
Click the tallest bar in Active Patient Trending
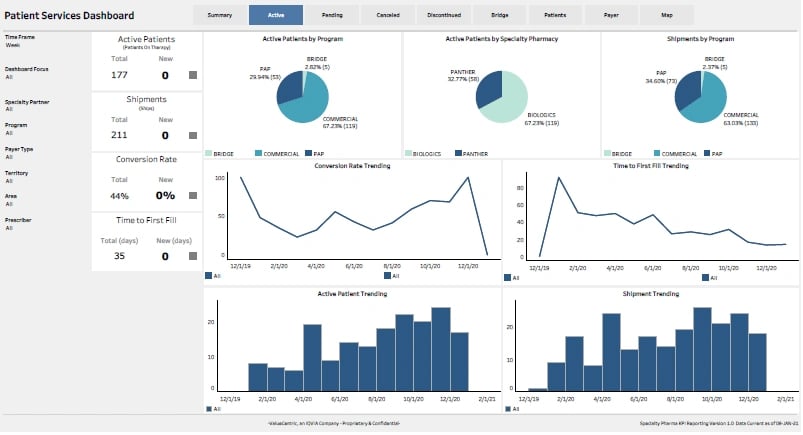(x=440, y=349)
